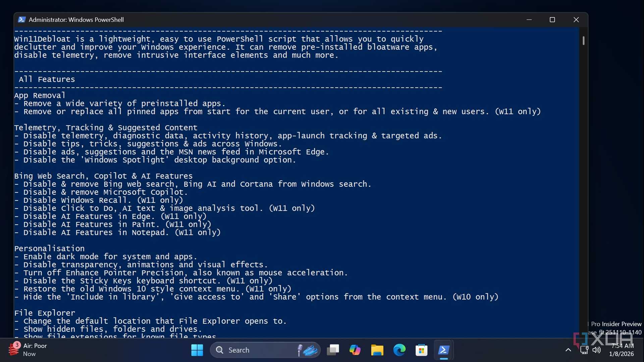Click 'Enable dark mode for system and apps.' line
The width and height of the screenshot is (644, 362).
click(106, 256)
